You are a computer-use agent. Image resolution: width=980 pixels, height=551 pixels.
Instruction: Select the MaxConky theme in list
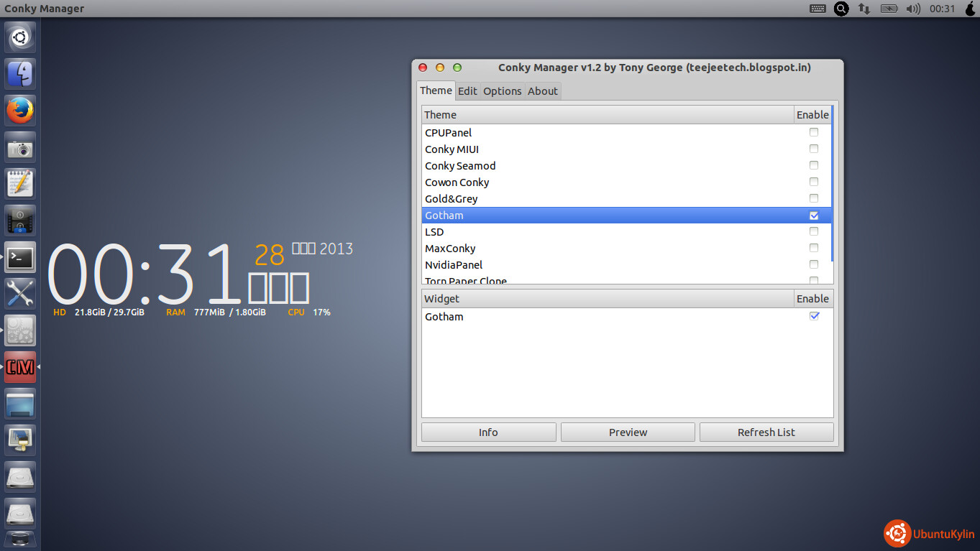[450, 249]
